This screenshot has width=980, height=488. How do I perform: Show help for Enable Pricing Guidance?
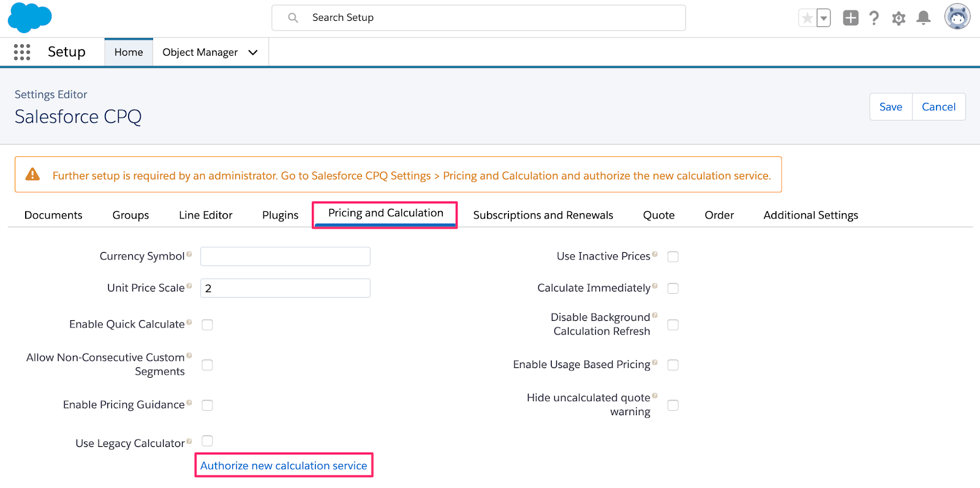click(x=189, y=403)
